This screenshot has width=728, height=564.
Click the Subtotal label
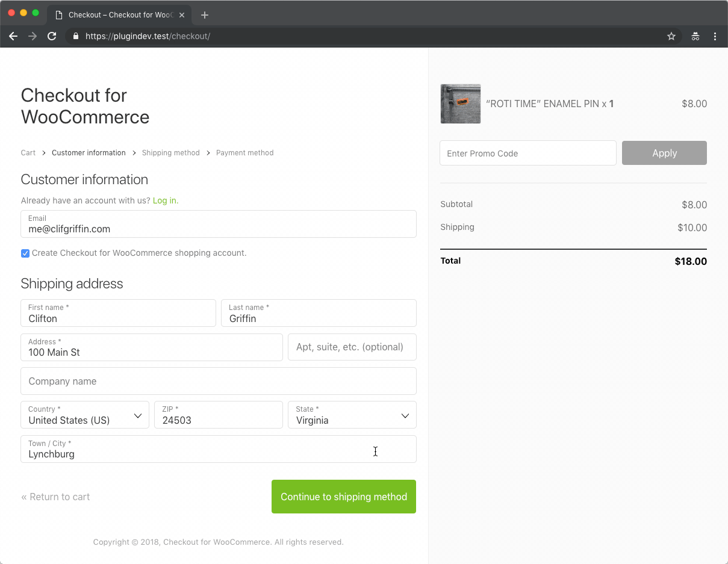point(456,204)
